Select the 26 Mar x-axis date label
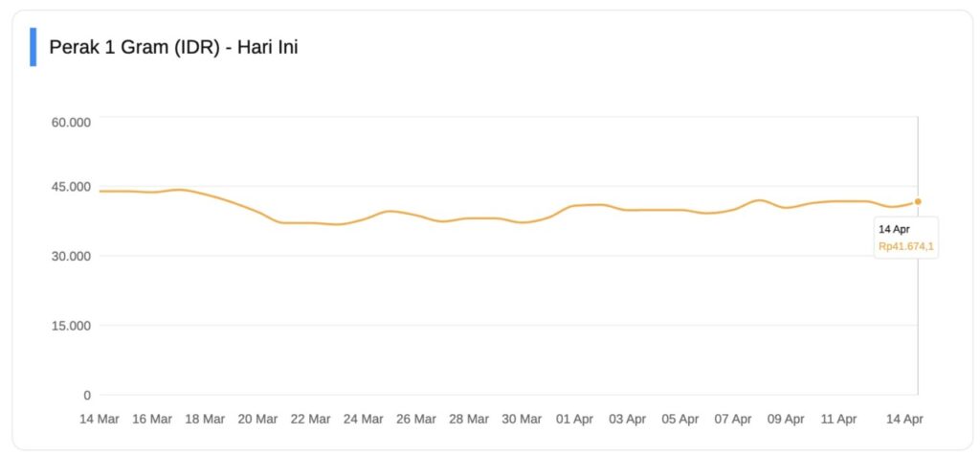The height and width of the screenshot is (457, 980). [x=416, y=420]
